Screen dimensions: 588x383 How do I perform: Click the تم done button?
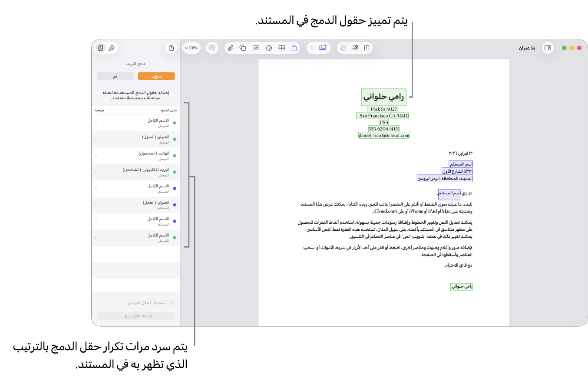tap(115, 76)
